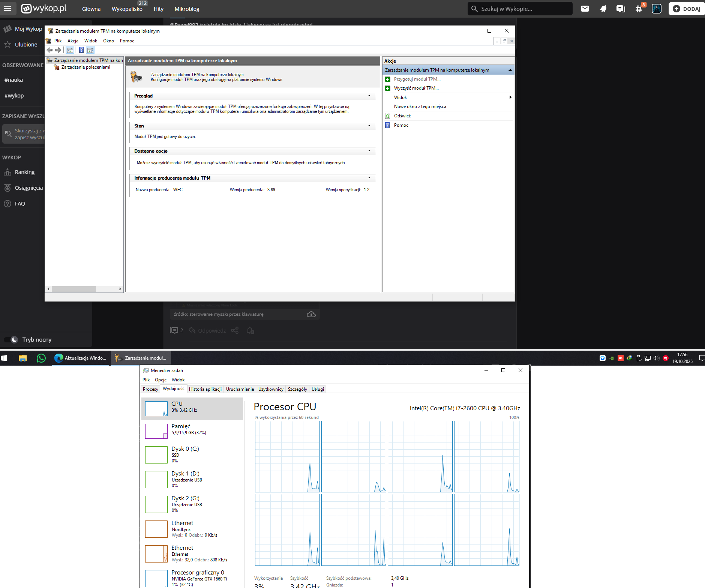Open wykop messages envelope icon

pyautogui.click(x=585, y=9)
